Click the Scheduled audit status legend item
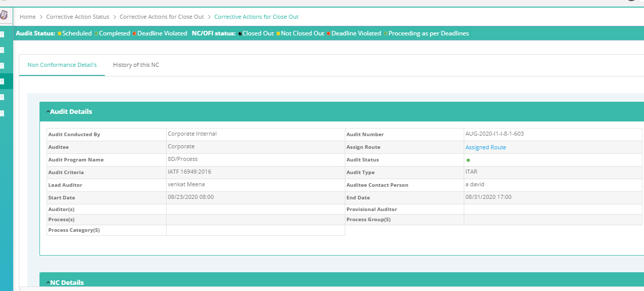Screen dimensions: 644x291 [x=74, y=33]
